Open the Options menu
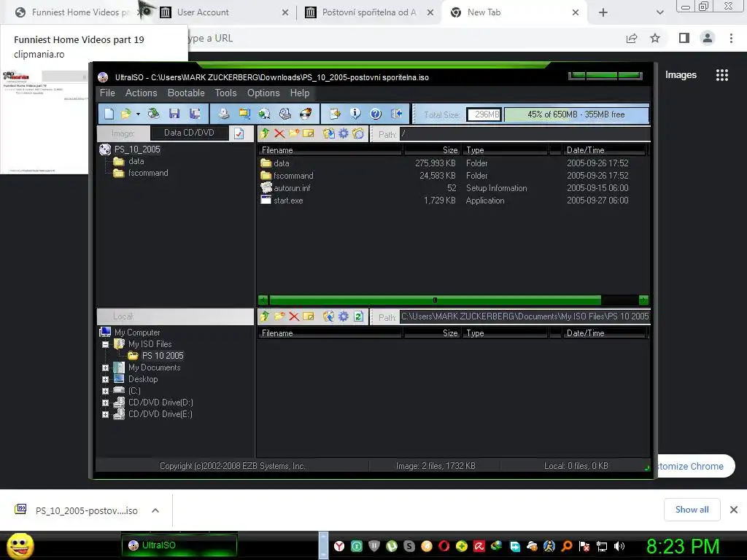 tap(263, 93)
